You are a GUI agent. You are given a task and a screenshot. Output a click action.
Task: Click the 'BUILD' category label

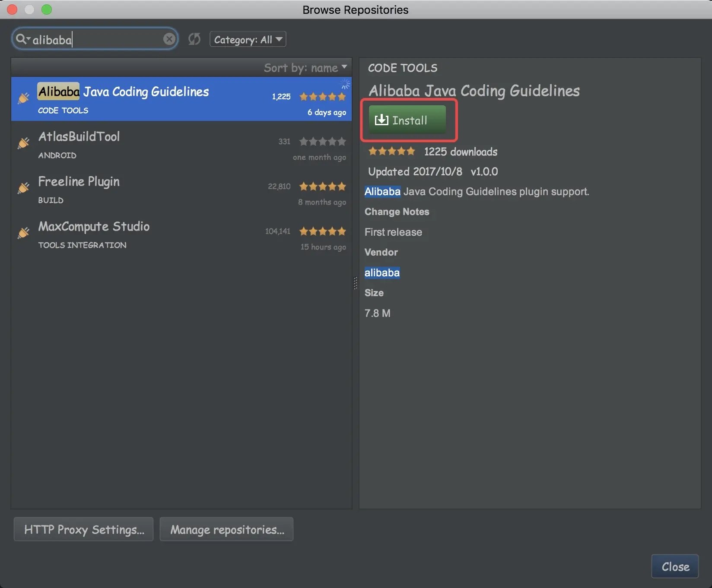tap(51, 200)
